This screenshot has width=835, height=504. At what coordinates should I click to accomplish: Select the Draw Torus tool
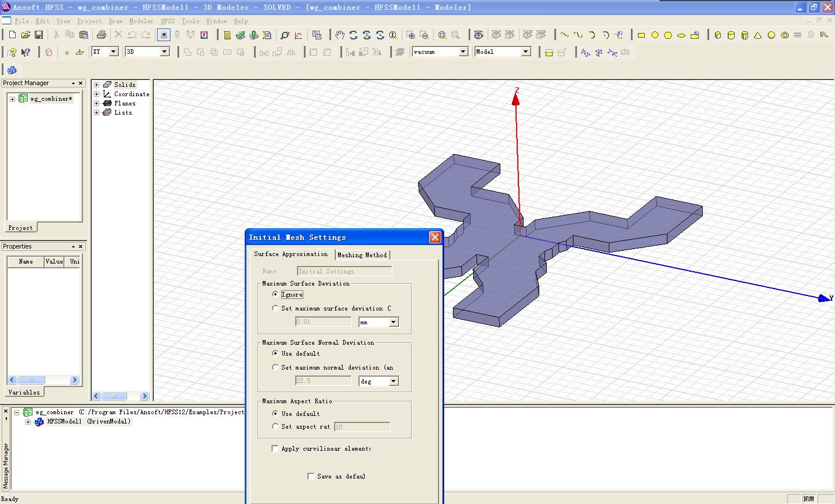785,35
